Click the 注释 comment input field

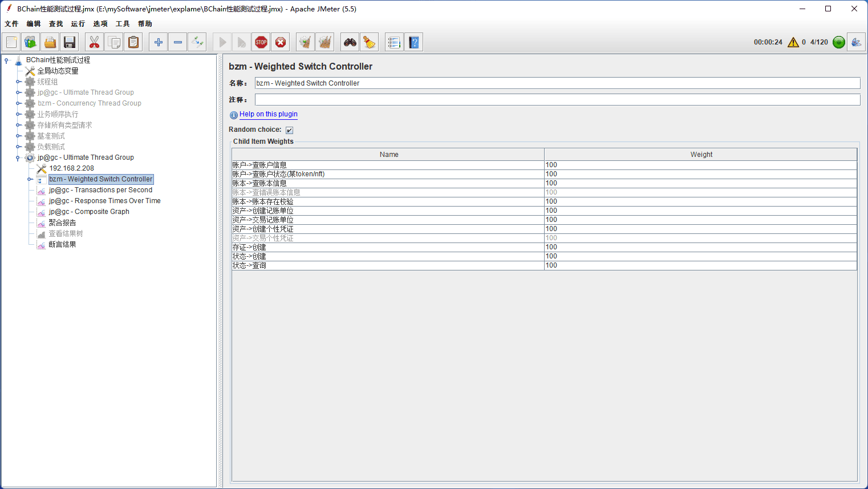[x=557, y=100]
